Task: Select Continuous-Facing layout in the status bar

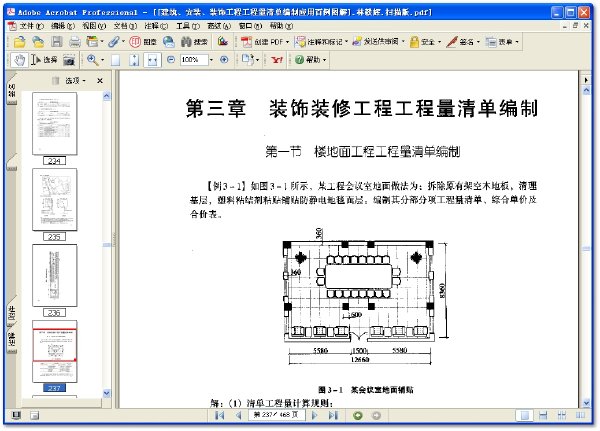Action: tap(562, 415)
